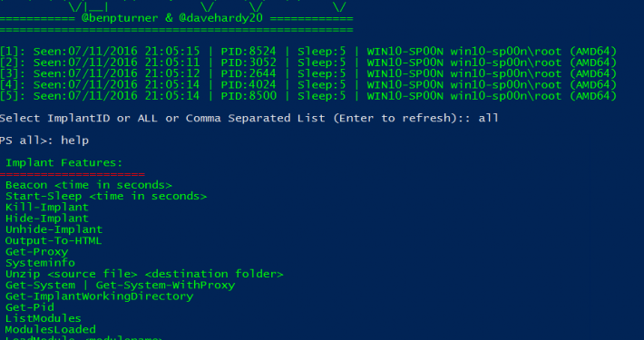The width and height of the screenshot is (644, 340).
Task: Select the Kill-Implant command
Action: [x=47, y=208]
